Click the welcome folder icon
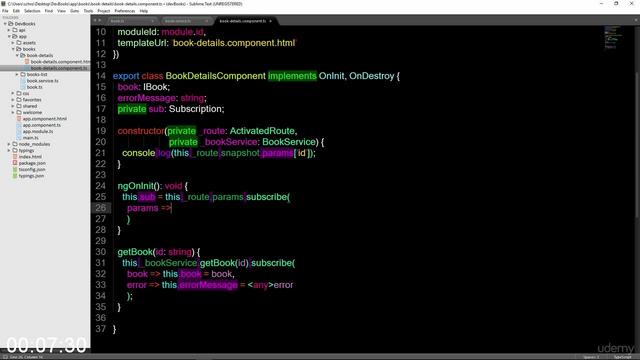The width and height of the screenshot is (640, 360). point(19,112)
